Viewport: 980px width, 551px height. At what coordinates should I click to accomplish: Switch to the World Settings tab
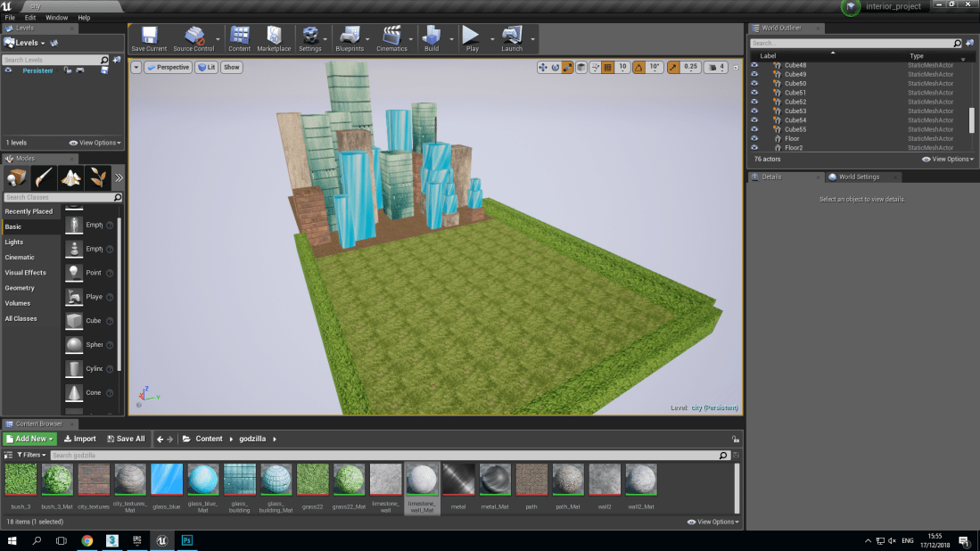tap(859, 177)
